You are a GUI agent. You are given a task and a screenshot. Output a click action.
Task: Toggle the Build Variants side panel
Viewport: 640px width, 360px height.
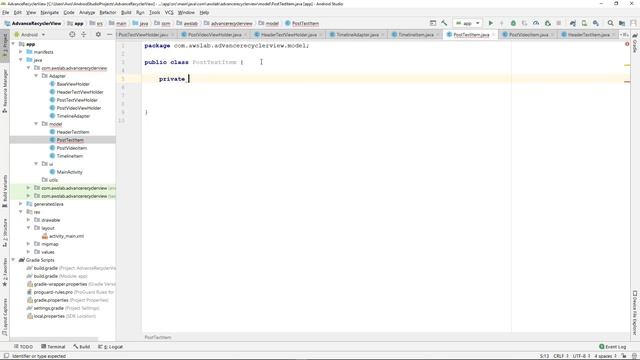tap(5, 191)
